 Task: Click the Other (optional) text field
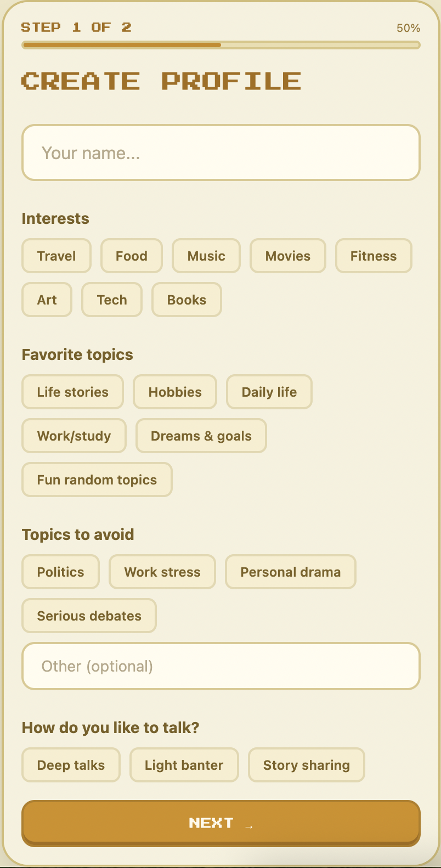[x=221, y=666]
